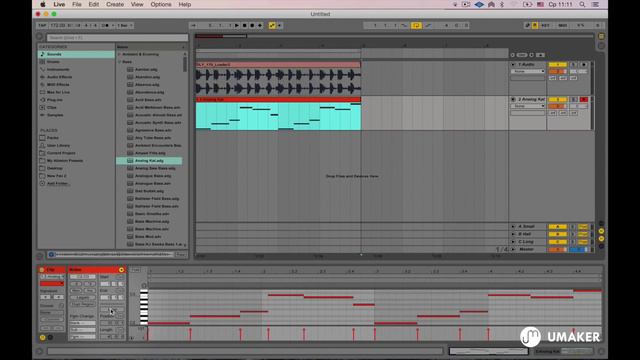Image resolution: width=640 pixels, height=360 pixels.
Task: Toggle track 2 Analog Kat activator
Action: pyautogui.click(x=558, y=99)
